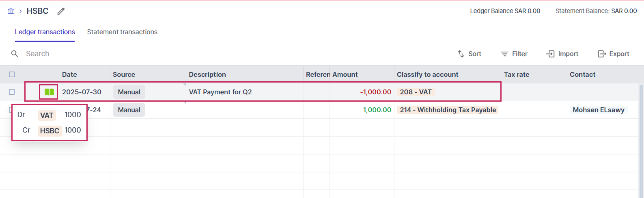644x198 pixels.
Task: Switch to the Statement transactions tab
Action: (x=122, y=32)
